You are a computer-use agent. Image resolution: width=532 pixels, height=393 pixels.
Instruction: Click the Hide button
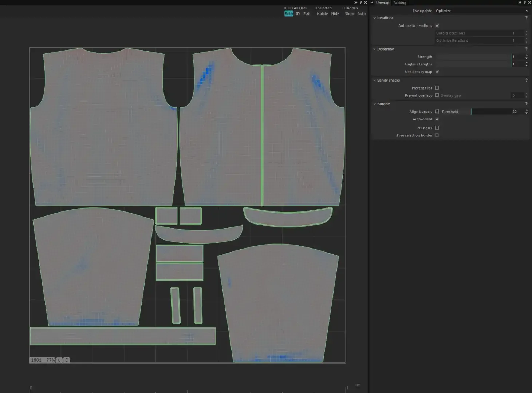pyautogui.click(x=335, y=14)
